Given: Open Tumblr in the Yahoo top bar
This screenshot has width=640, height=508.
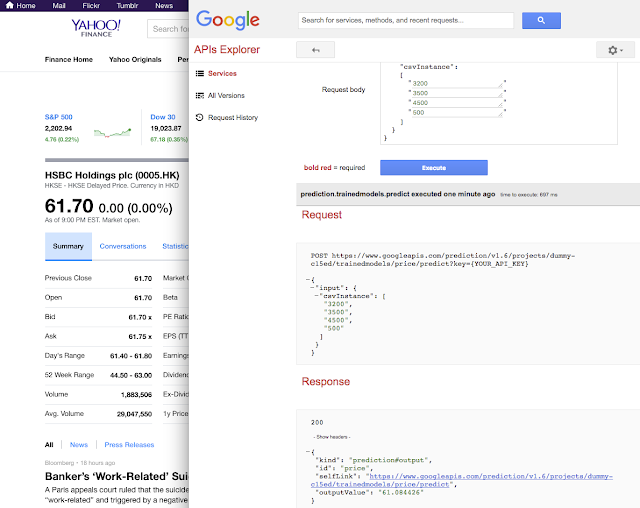Looking at the screenshot, I should pyautogui.click(x=127, y=6).
